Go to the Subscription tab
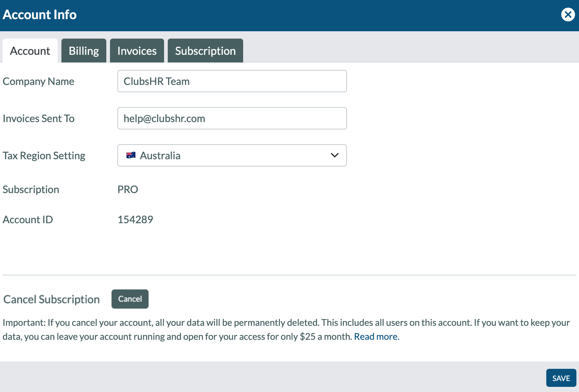Viewport: 579px width, 392px height. point(205,51)
